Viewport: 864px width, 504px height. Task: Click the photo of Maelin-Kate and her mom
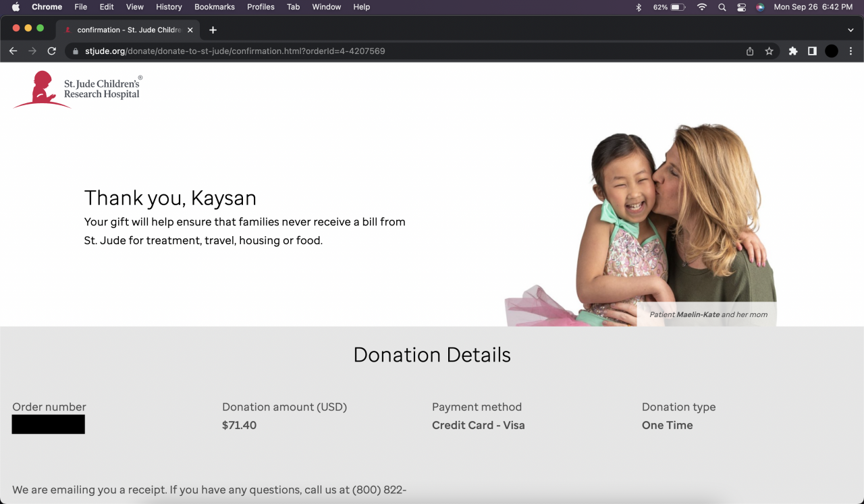[641, 225]
